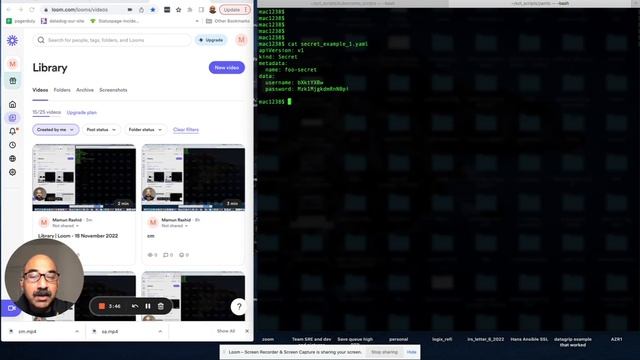Open the Chrome profile picture
The width and height of the screenshot is (640, 360).
coord(213,9)
